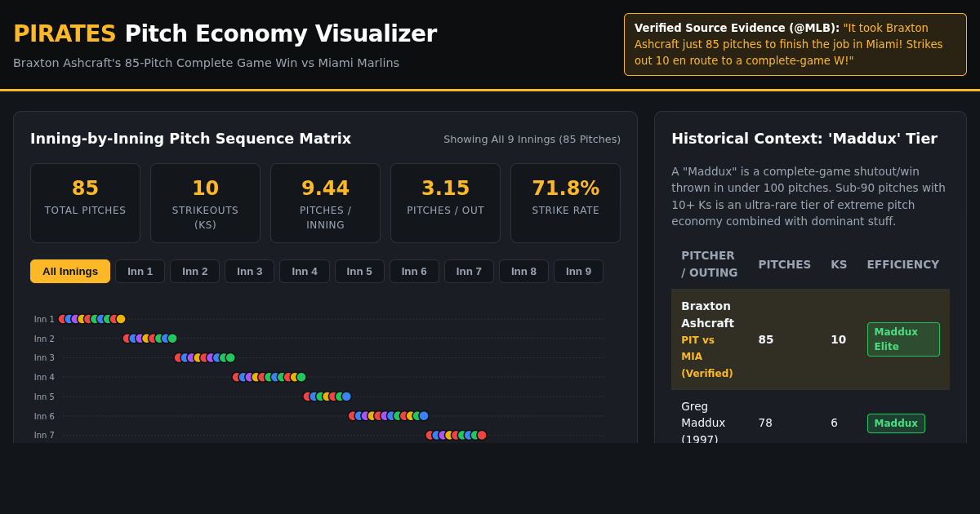This screenshot has height=514, width=980.
Task: Select the final yellow pitch dot in Inn 1 row
Action: pyautogui.click(x=121, y=319)
